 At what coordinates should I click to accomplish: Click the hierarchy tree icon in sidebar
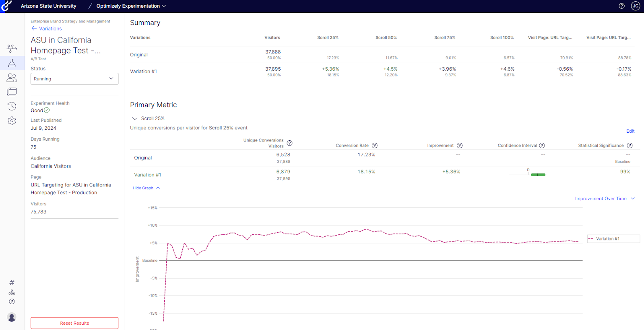click(12, 292)
